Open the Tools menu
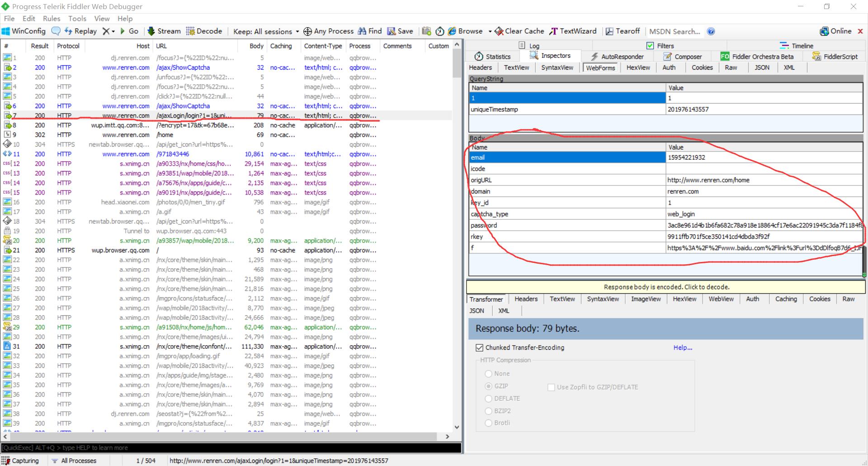868x466 pixels. (77, 19)
